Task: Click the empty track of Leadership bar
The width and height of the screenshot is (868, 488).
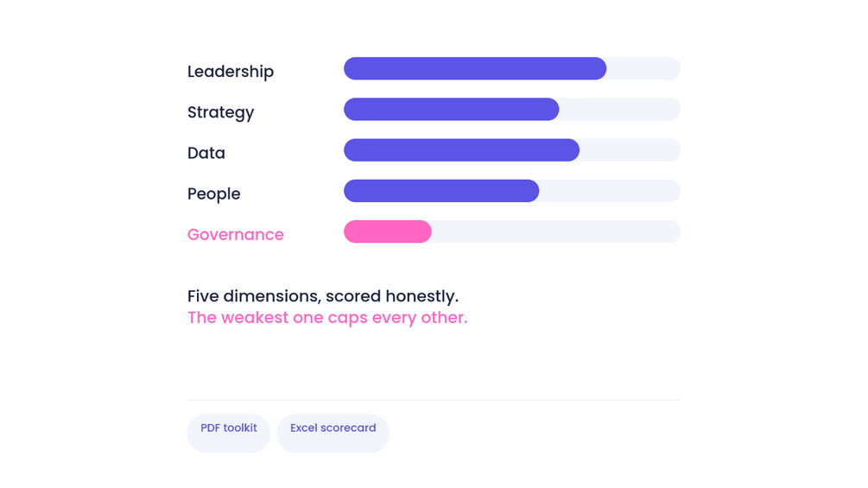Action: [x=643, y=68]
